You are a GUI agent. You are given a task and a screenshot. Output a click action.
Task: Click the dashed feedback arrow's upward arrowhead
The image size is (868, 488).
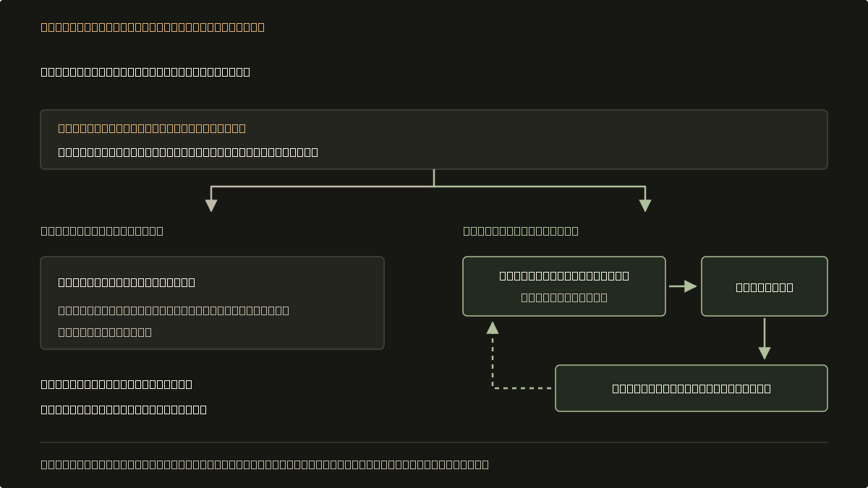coord(493,328)
